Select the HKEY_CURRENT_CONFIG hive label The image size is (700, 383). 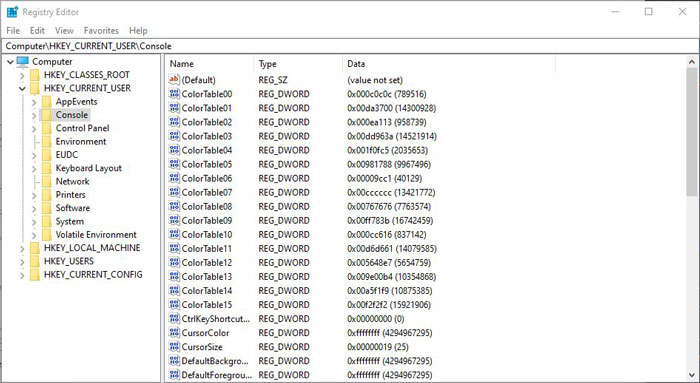(93, 275)
